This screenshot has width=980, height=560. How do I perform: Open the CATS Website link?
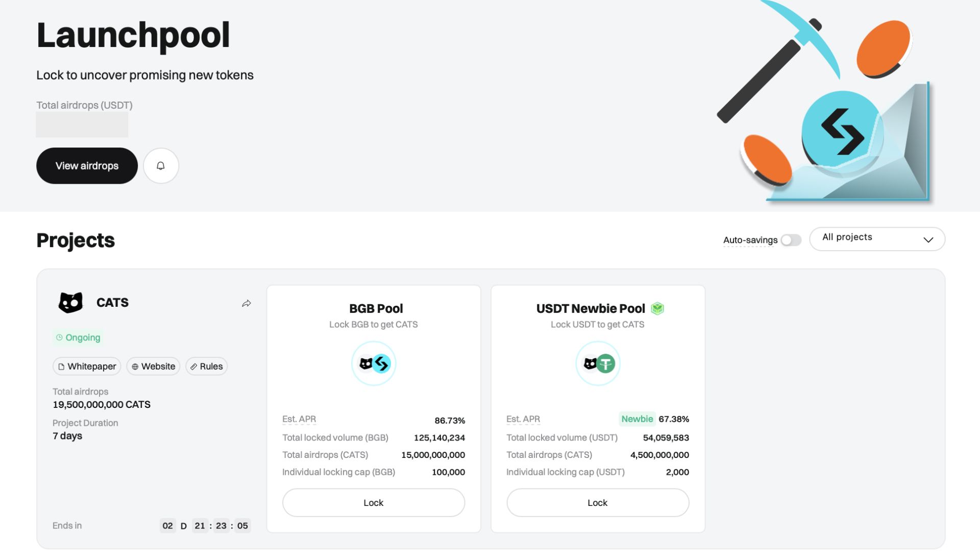tap(153, 367)
